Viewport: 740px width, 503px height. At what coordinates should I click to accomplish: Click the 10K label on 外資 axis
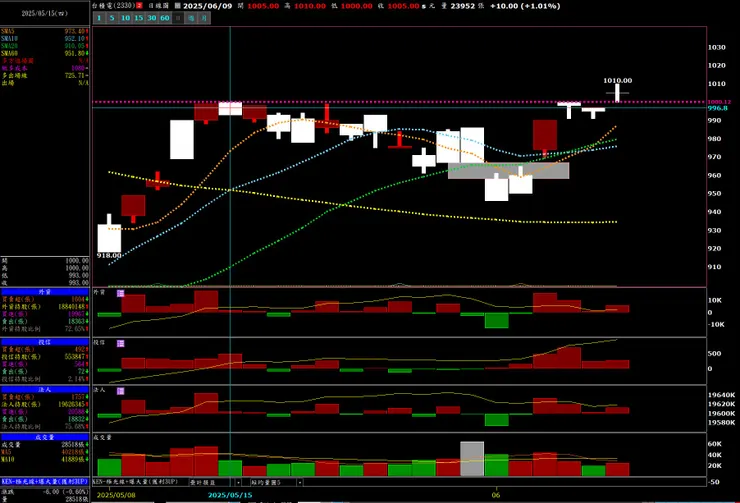[715, 300]
